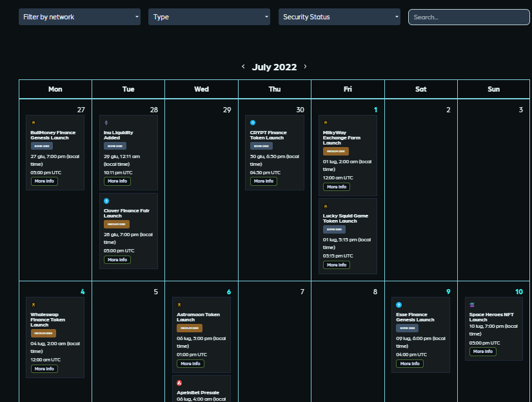Click 'BullMoney Finance Genesis Launch' title
Image resolution: width=532 pixels, height=402 pixels.
tap(53, 135)
